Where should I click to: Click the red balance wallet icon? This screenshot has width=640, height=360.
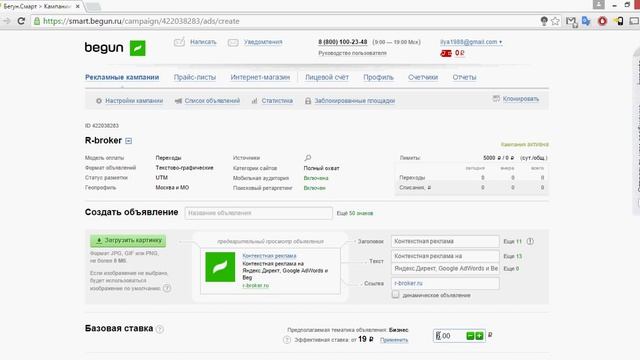446,53
